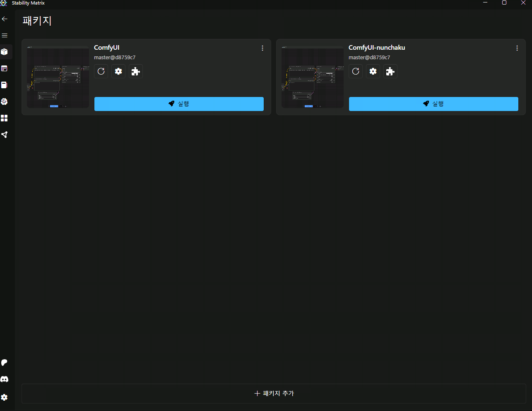Click the back arrow in the sidebar
The width and height of the screenshot is (532, 411).
point(5,19)
